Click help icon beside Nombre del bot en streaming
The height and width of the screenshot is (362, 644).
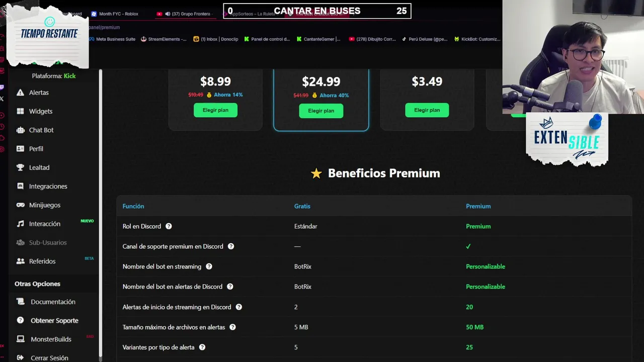point(209,266)
